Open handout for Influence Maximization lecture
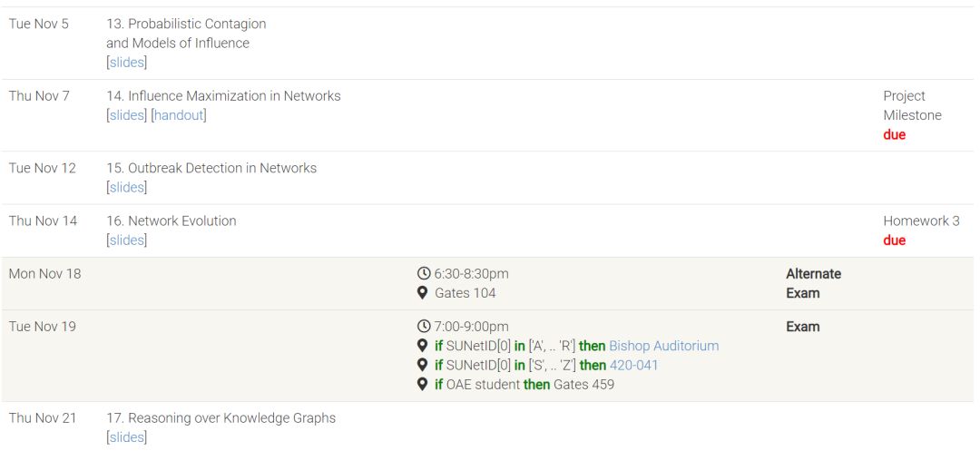 179,115
